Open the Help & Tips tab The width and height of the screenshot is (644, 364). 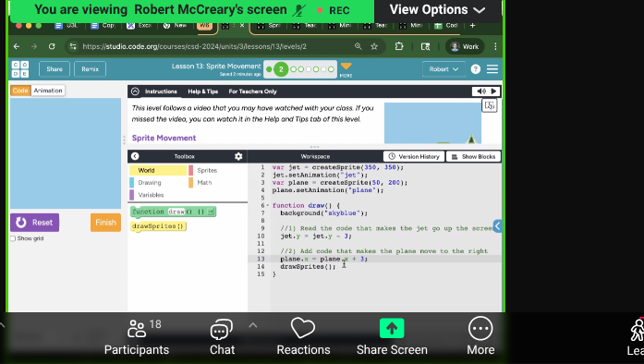tap(203, 91)
